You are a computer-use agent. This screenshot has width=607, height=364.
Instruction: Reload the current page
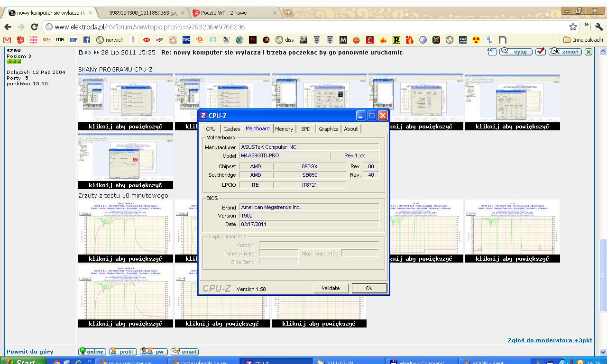34,27
